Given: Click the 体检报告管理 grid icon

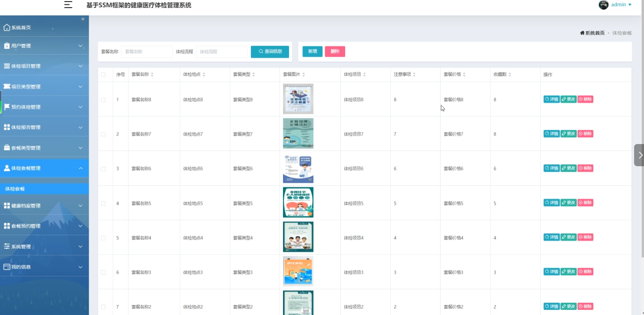Looking at the screenshot, I should [x=7, y=127].
